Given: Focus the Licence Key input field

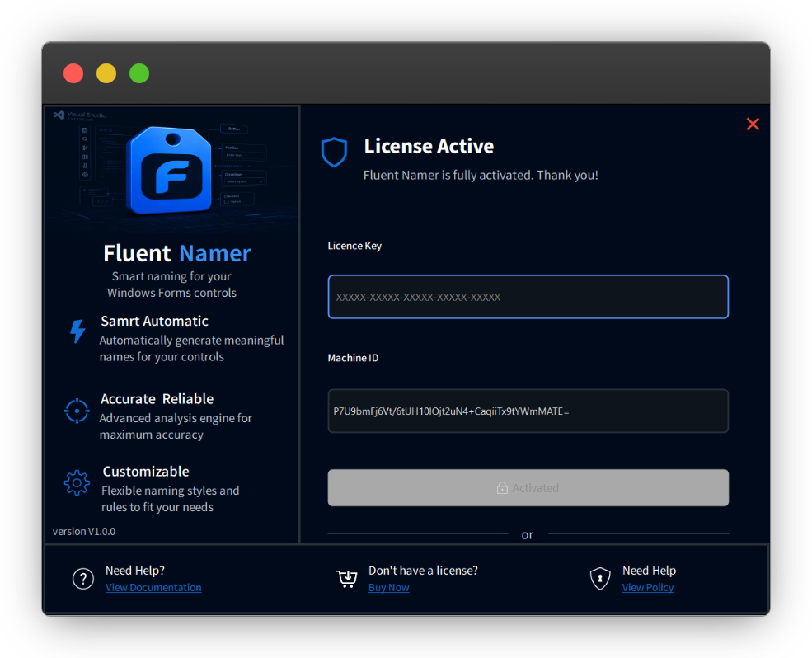Looking at the screenshot, I should pos(528,297).
